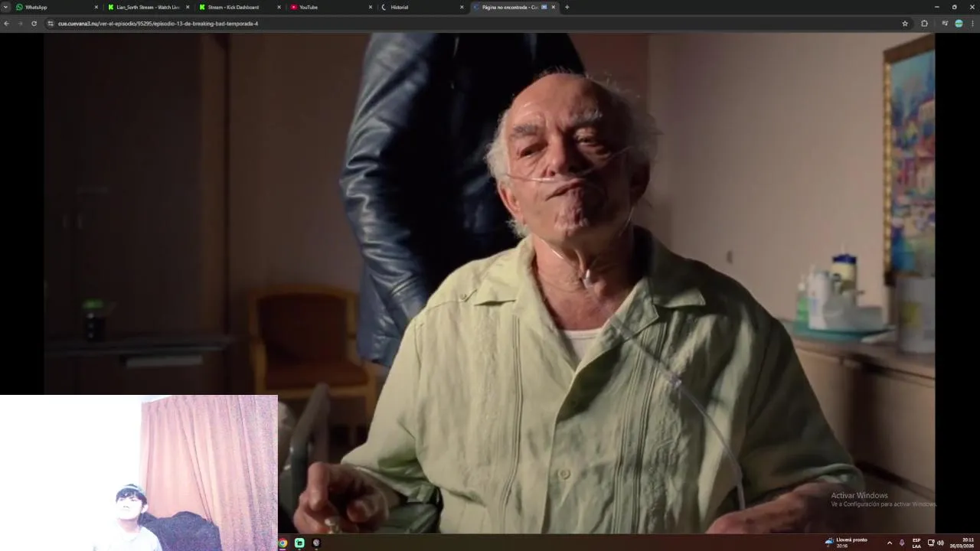The image size is (980, 551).
Task: Change the ESP LAA keyboard language
Action: tap(916, 543)
